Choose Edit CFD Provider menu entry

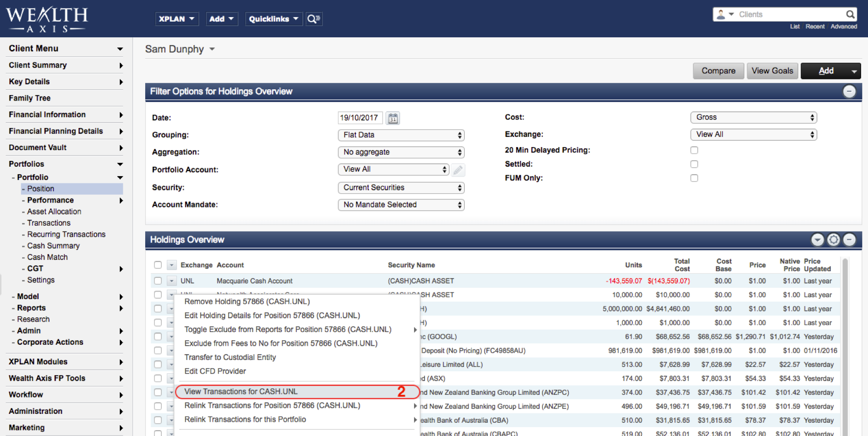point(215,371)
